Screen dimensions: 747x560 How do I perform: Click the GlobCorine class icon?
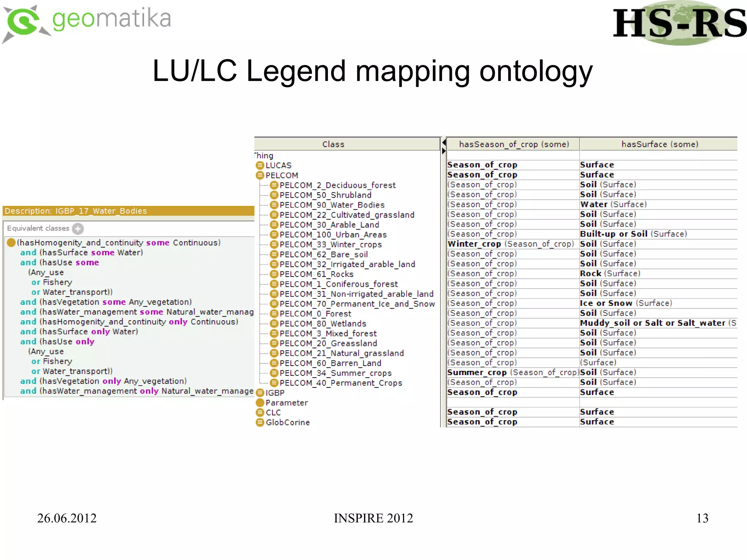point(260,422)
